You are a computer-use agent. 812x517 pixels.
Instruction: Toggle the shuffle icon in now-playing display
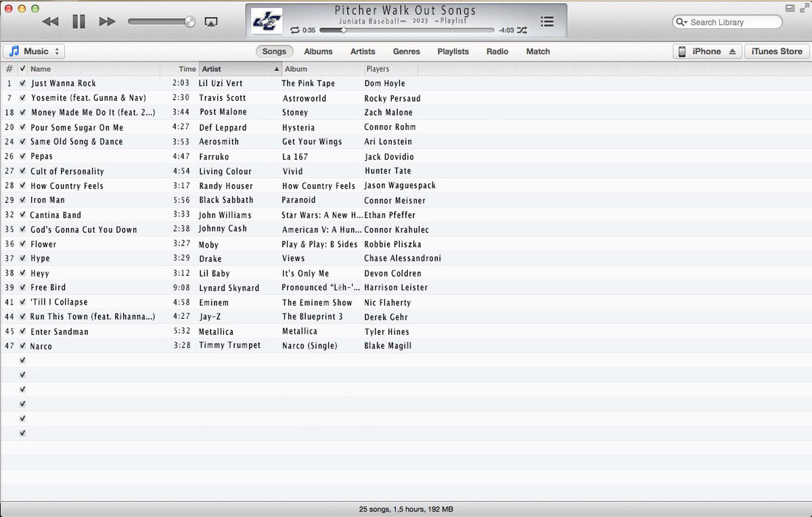522,30
